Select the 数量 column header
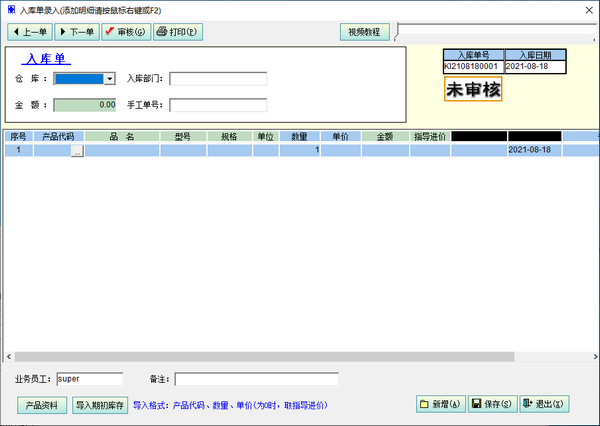Image resolution: width=600 pixels, height=426 pixels. point(299,136)
